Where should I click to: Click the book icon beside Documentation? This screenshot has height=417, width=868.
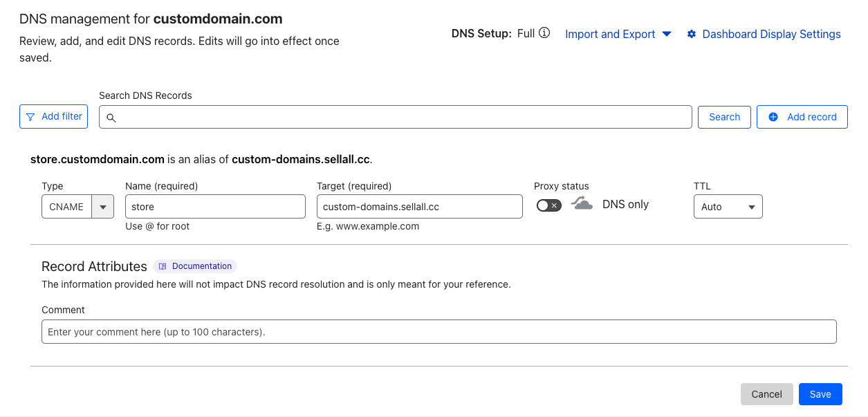coord(163,266)
